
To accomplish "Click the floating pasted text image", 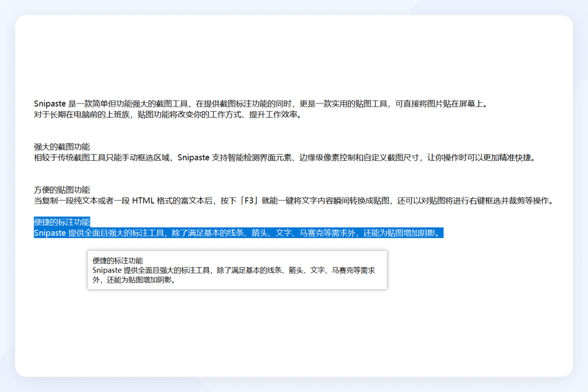I will 237,270.
